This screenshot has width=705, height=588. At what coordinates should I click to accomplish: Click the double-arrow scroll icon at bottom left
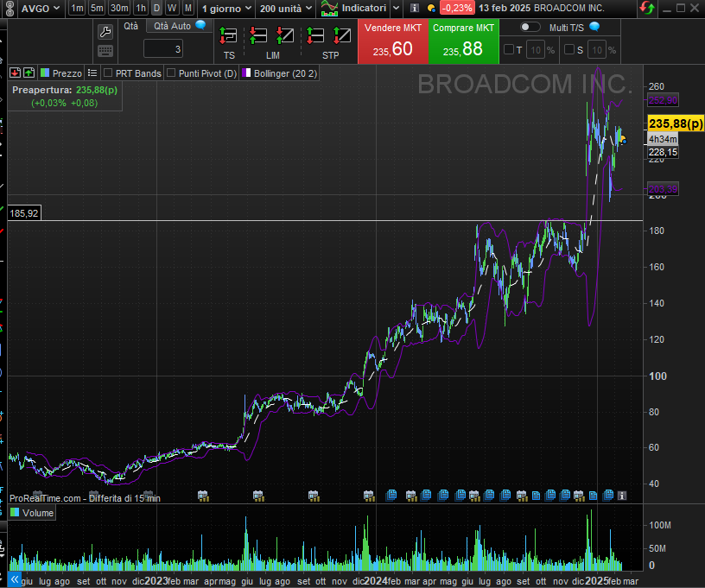[14, 579]
